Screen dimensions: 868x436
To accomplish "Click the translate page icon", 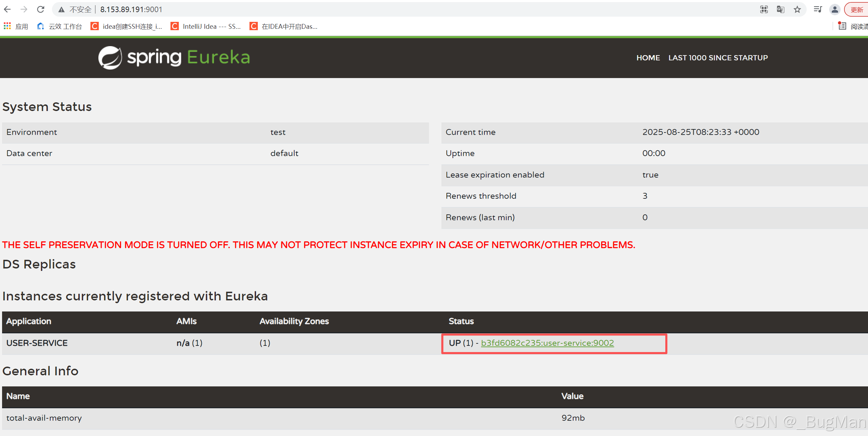I will click(781, 9).
